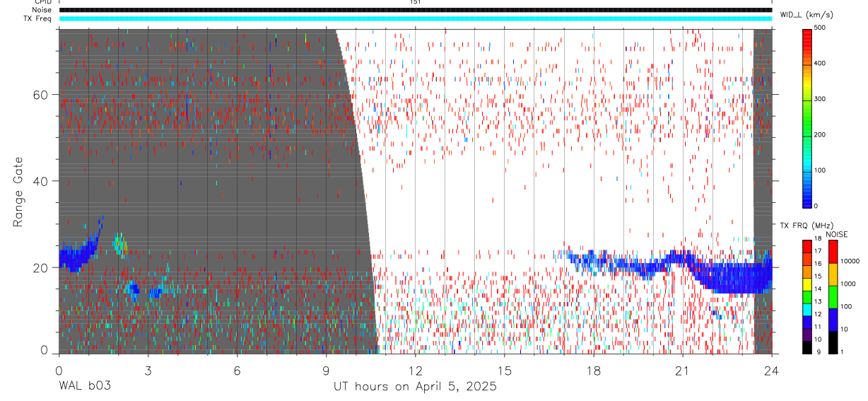Click the cyan-yellow blob near hour 2

click(x=119, y=244)
